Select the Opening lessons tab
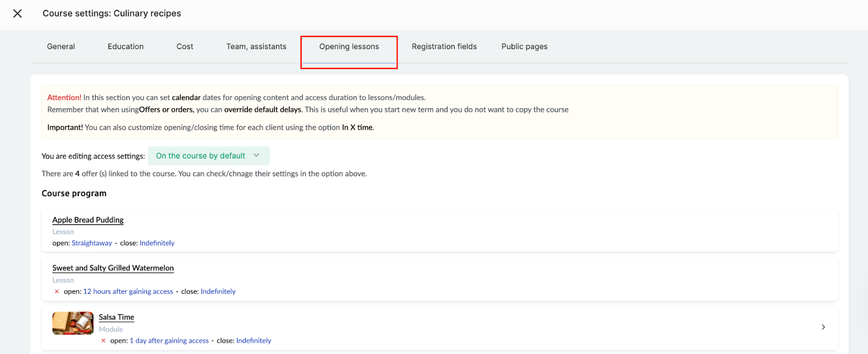Image resolution: width=868 pixels, height=354 pixels. pyautogui.click(x=349, y=47)
